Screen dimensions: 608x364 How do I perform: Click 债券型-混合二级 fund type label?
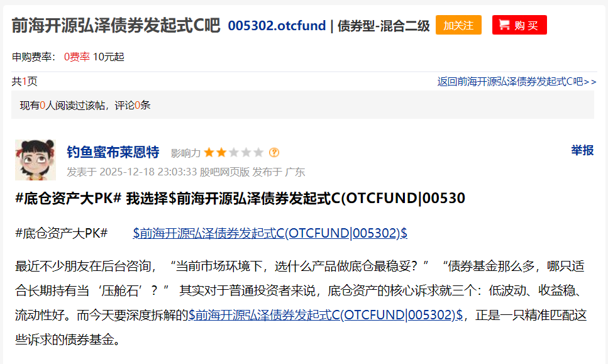click(x=384, y=26)
